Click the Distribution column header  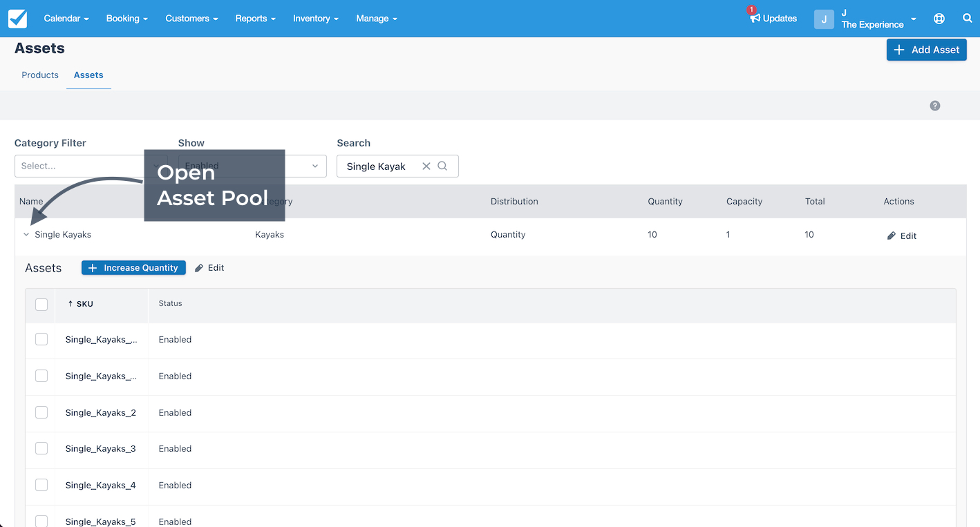[x=514, y=202]
